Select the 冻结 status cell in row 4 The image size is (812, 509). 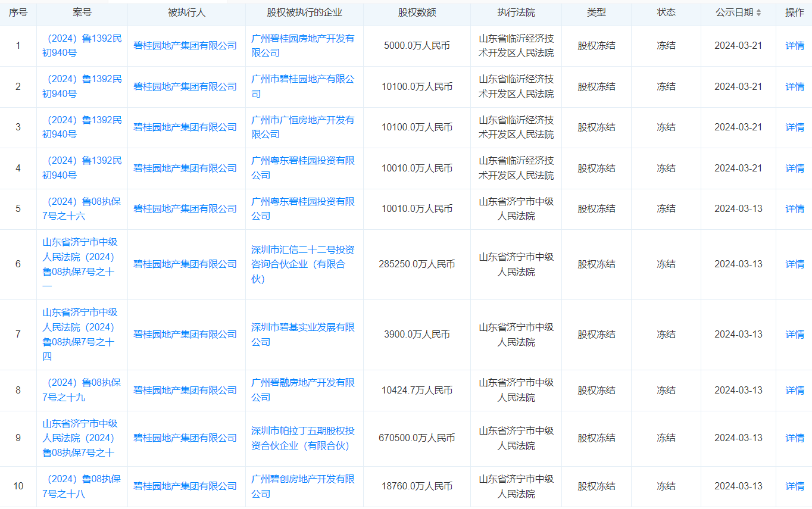click(666, 168)
